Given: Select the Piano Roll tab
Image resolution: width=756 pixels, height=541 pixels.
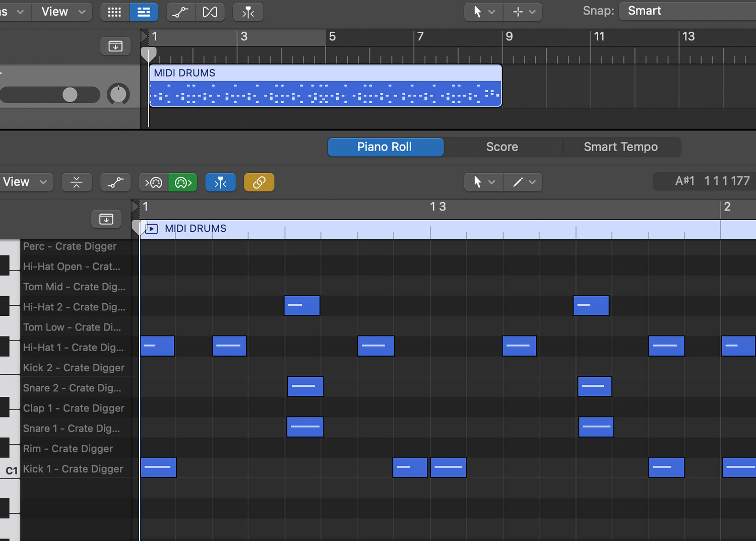Looking at the screenshot, I should (385, 147).
